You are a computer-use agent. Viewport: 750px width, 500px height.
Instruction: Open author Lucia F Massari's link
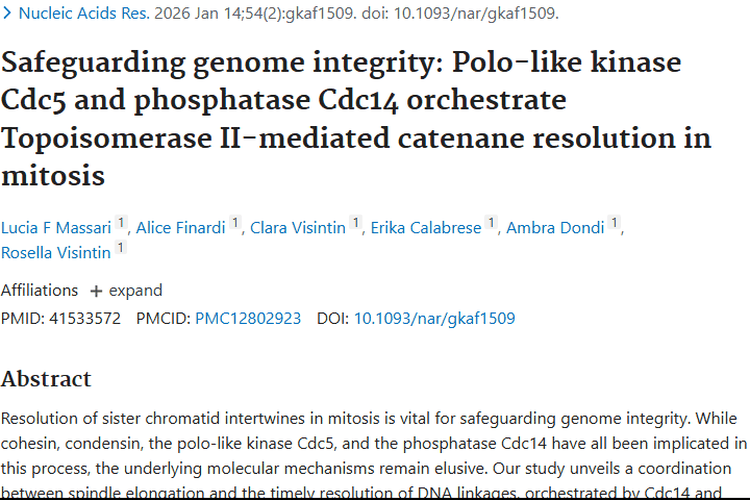(x=55, y=228)
